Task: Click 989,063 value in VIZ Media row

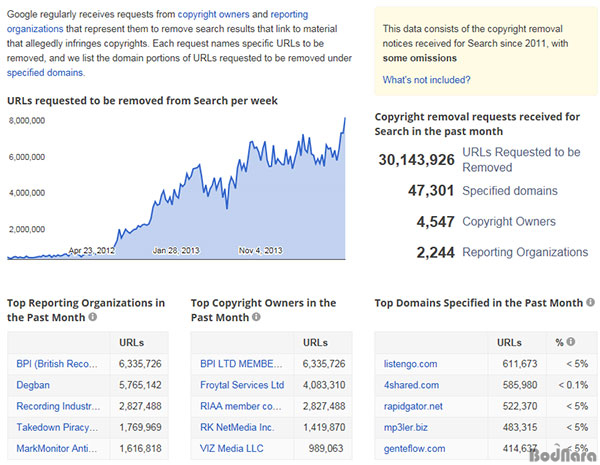Action: click(x=326, y=448)
